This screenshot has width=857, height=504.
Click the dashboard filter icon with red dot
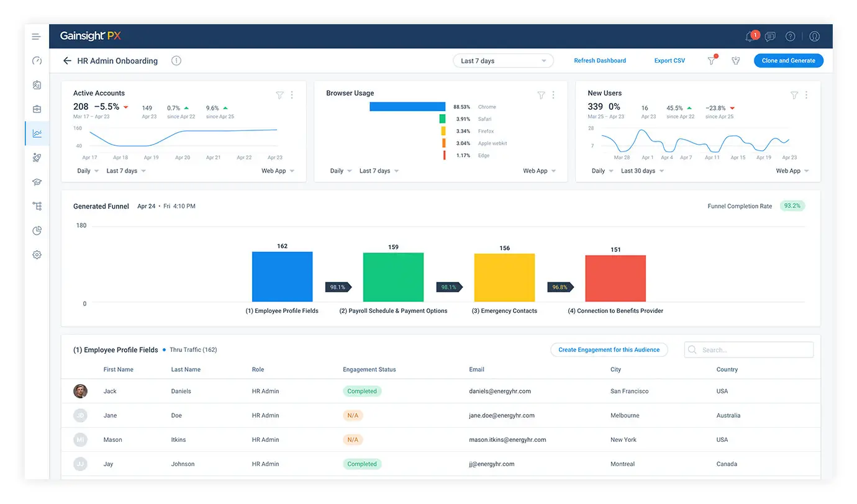pyautogui.click(x=712, y=61)
